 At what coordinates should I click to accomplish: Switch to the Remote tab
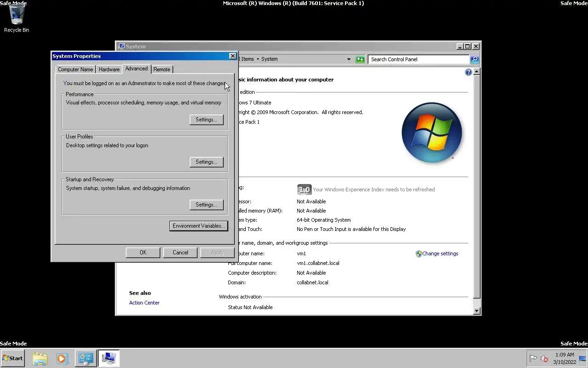click(162, 69)
